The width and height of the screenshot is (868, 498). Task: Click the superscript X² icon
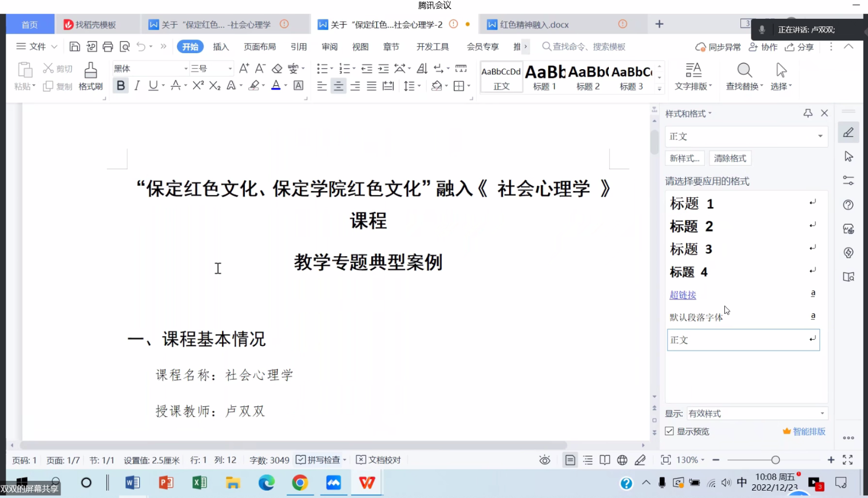[198, 86]
